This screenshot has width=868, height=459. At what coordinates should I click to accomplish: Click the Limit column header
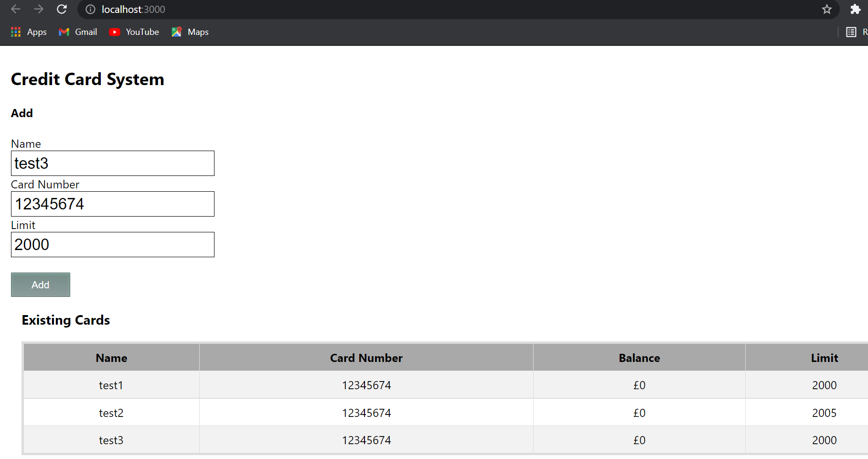click(x=807, y=358)
